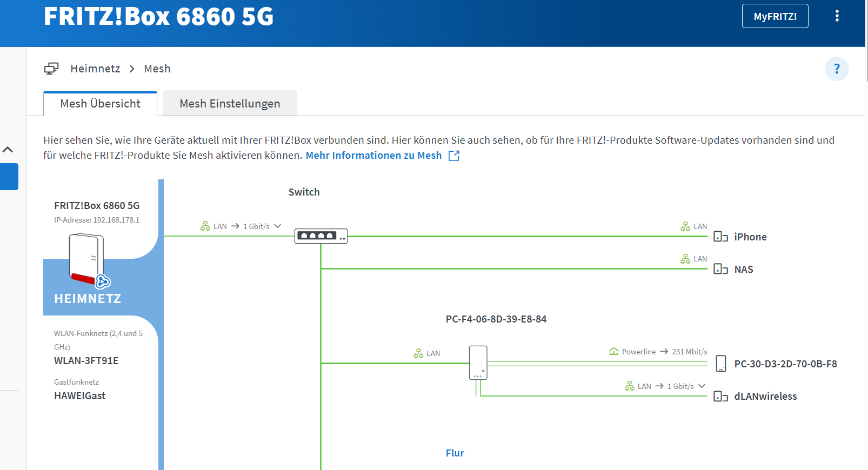
Task: Click the LAN icon before Switch connection
Action: click(x=205, y=226)
